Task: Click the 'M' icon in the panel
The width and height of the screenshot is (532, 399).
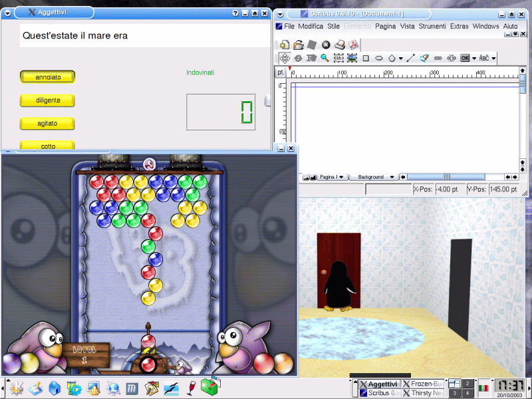Action: (132, 389)
